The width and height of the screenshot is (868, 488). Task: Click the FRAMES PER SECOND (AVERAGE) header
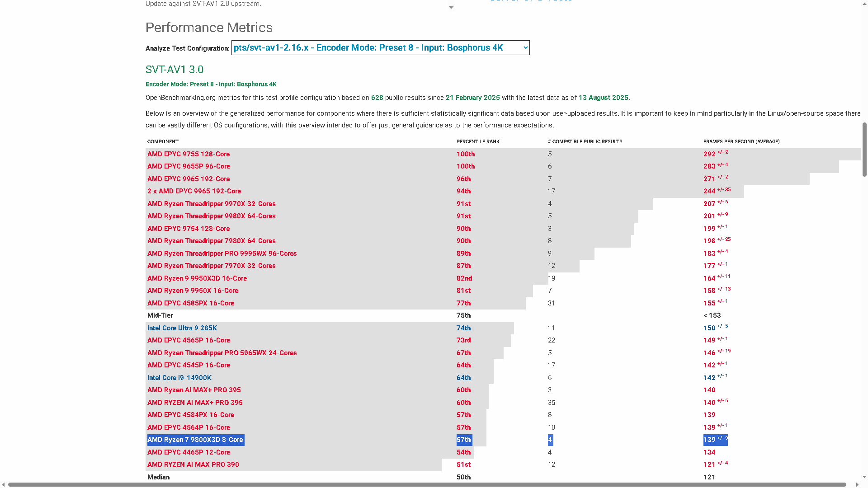[x=741, y=141]
